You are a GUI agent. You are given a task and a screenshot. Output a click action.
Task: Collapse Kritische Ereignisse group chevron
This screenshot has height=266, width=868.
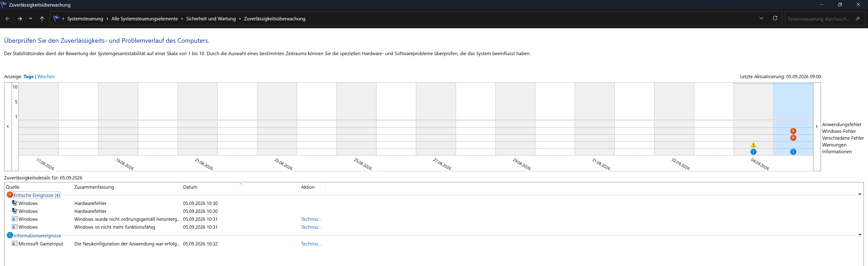point(860,194)
